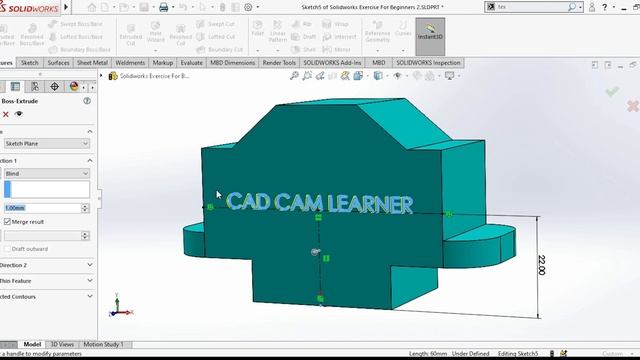
Task: Click the Boss-Extrude help question icon
Action: 87,101
